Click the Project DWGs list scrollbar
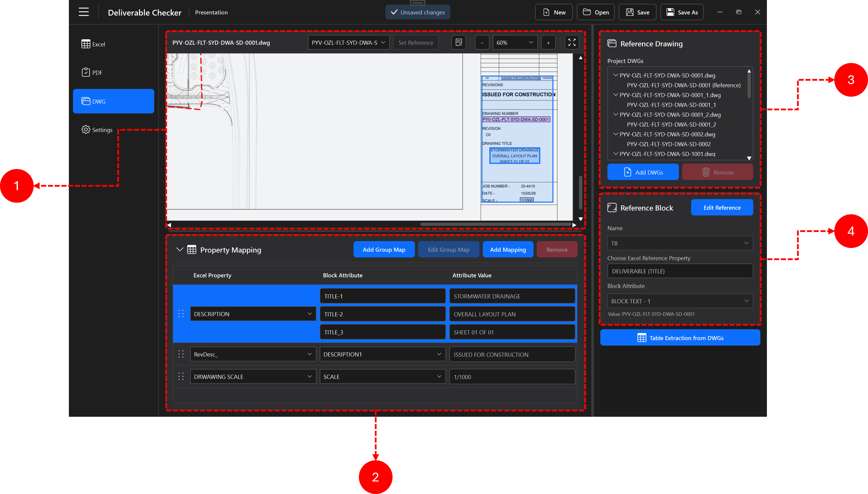 coord(749,86)
